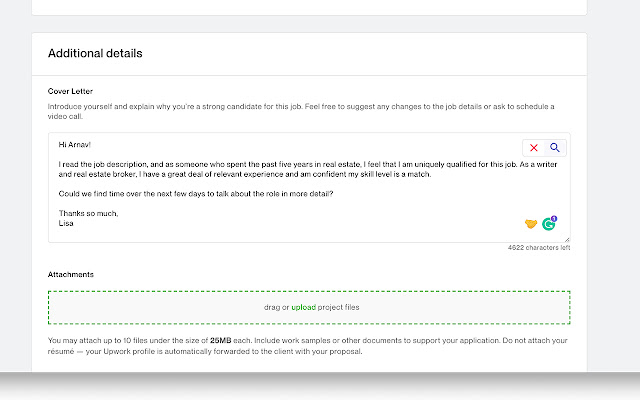Click the "Cover Letter" field label
The height and width of the screenshot is (400, 640).
70,91
